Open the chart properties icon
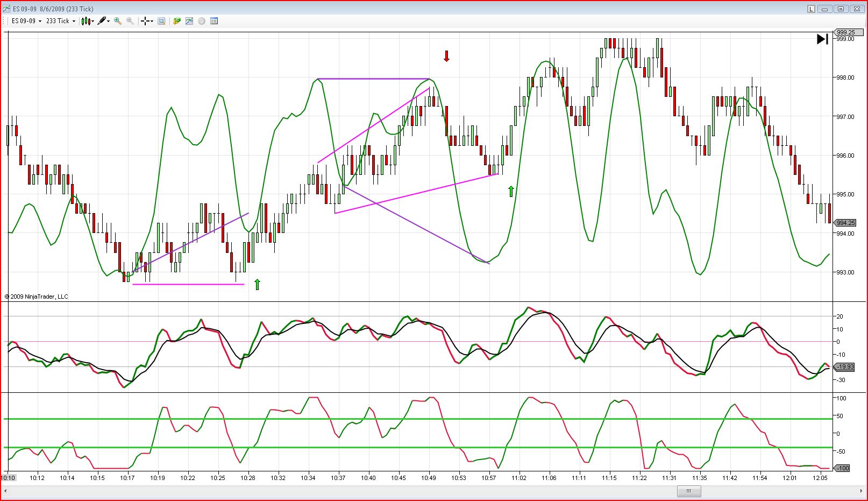Screen dimensions: 868x501 coord(214,21)
